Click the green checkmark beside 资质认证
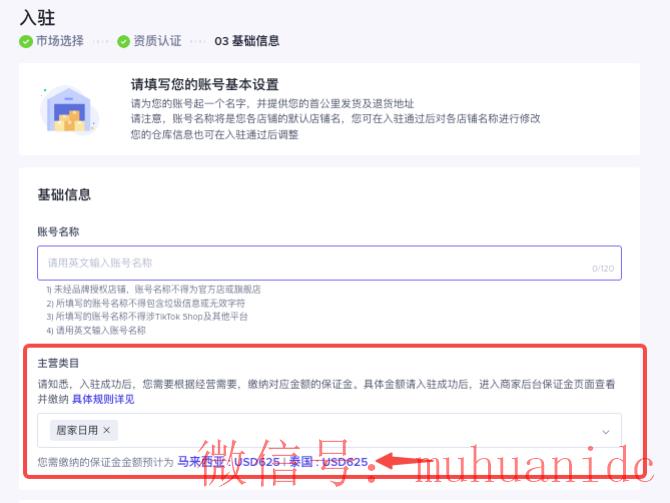This screenshot has width=670, height=503. [123, 41]
